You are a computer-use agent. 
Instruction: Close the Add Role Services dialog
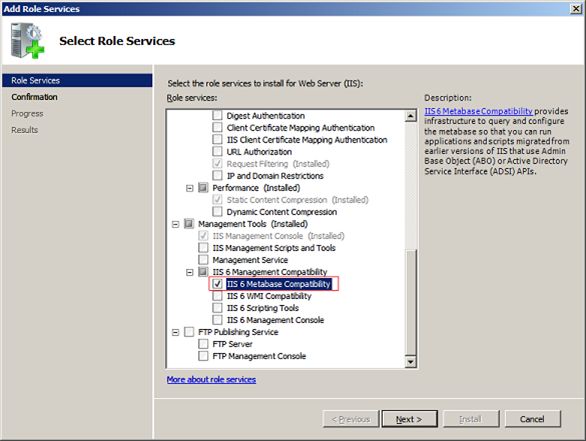[x=576, y=9]
